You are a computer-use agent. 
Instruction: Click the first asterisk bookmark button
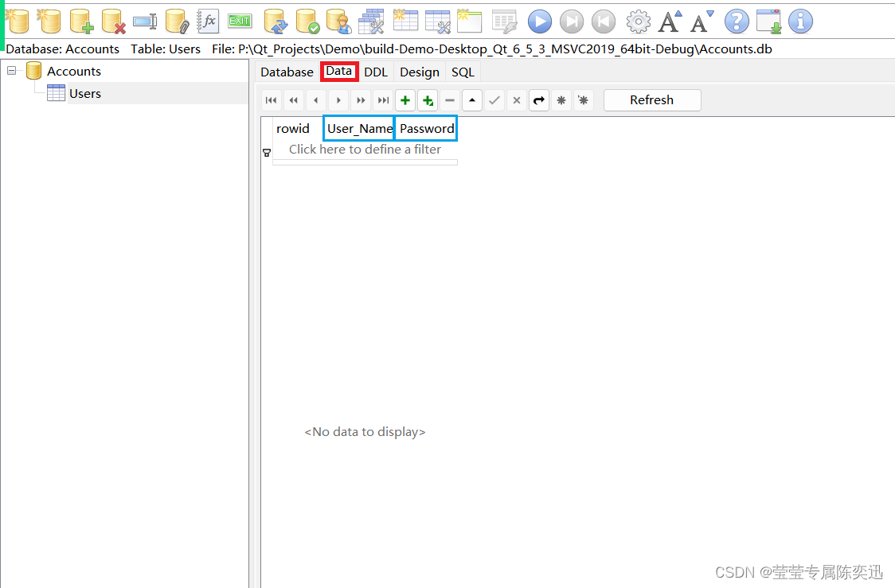pyautogui.click(x=561, y=100)
